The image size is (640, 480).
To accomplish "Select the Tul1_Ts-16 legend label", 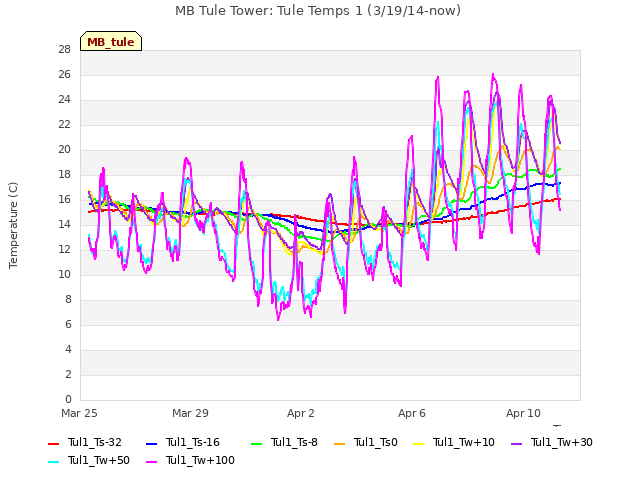I will click(193, 442).
